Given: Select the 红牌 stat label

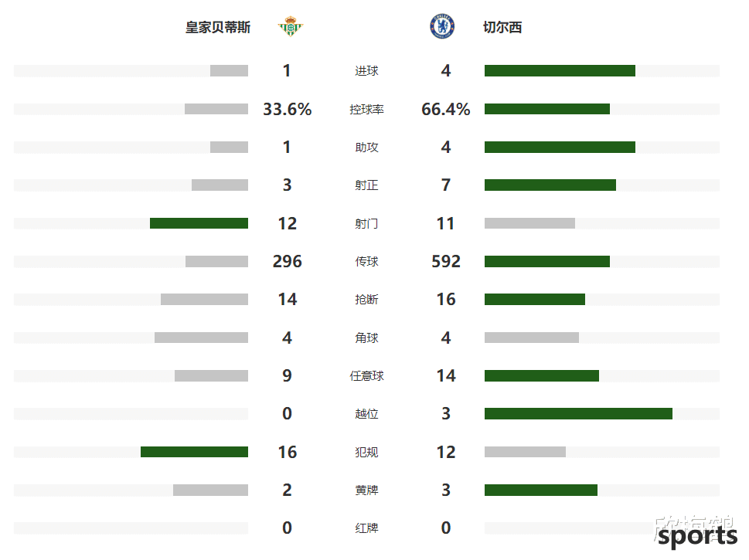Looking at the screenshot, I should click(366, 528).
